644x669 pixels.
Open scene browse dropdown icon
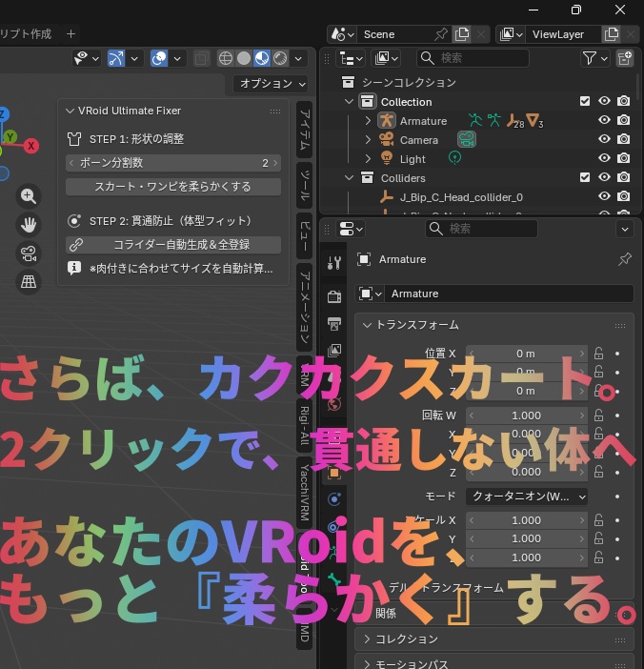(x=342, y=34)
